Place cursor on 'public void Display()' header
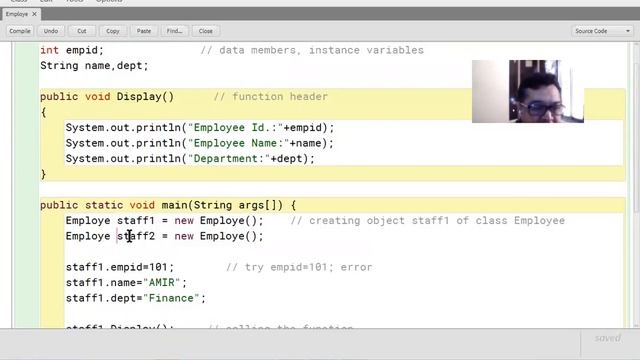 point(107,97)
